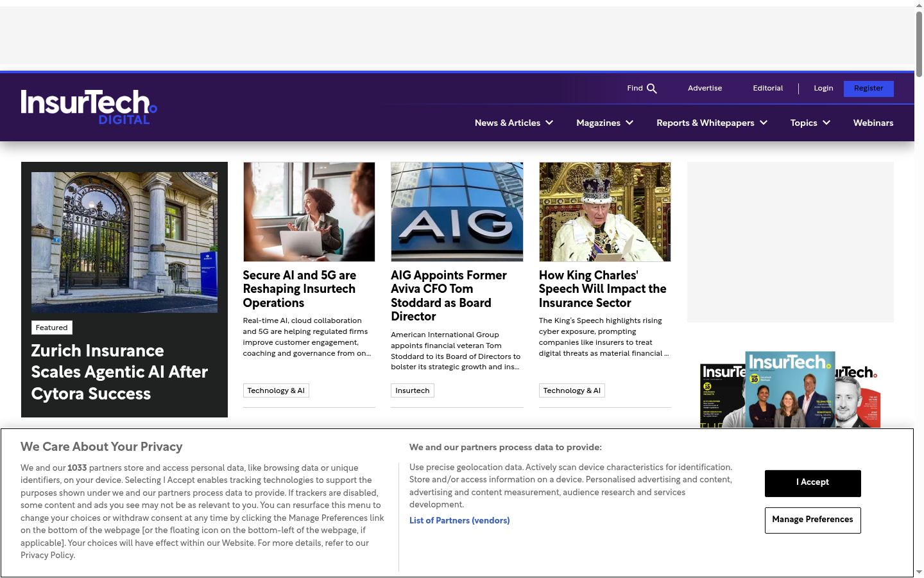Click the scrollbar down arrow
Screen dimensions: 924x578
[x=919, y=572]
